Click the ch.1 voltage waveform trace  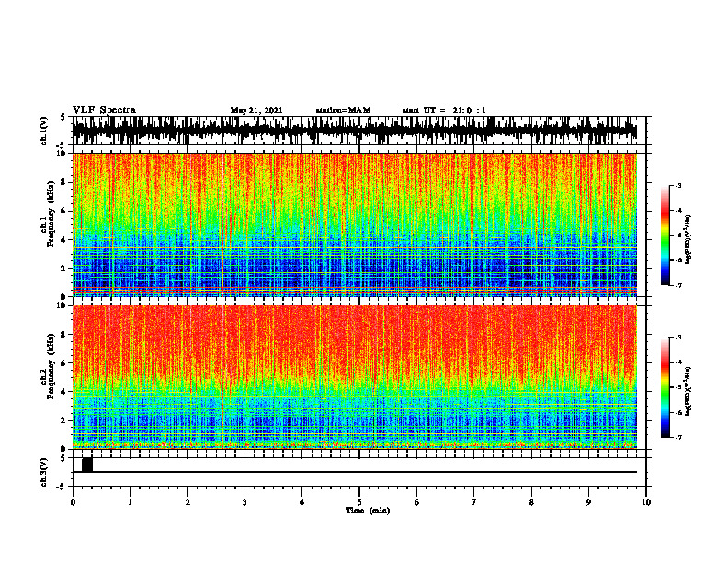click(x=355, y=131)
